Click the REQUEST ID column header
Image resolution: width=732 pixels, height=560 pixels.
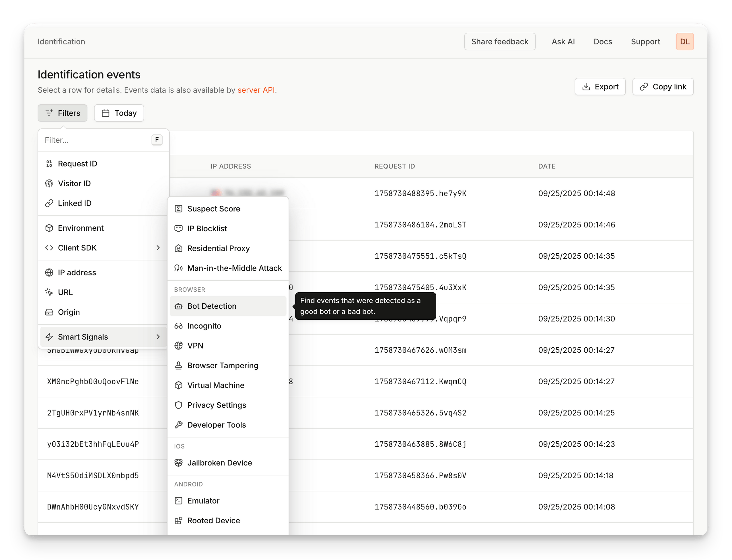click(394, 166)
